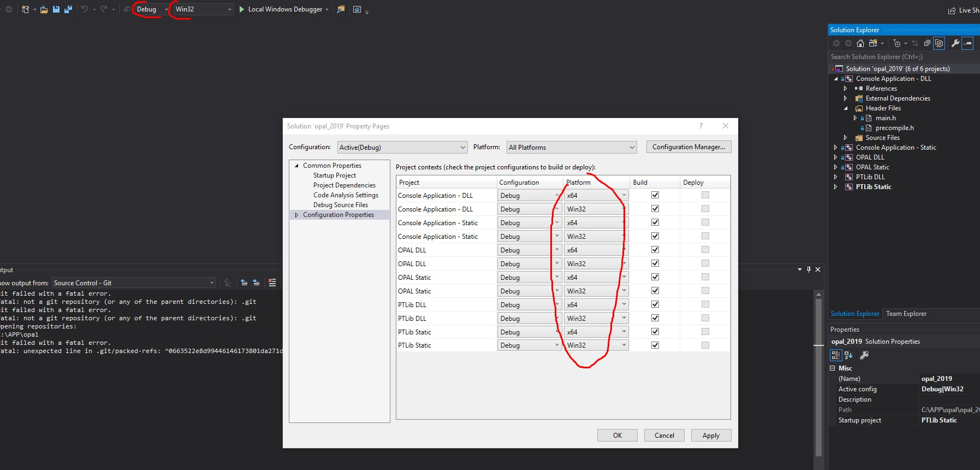Viewport: 980px width, 470px height.
Task: Click the Apply button
Action: [711, 436]
